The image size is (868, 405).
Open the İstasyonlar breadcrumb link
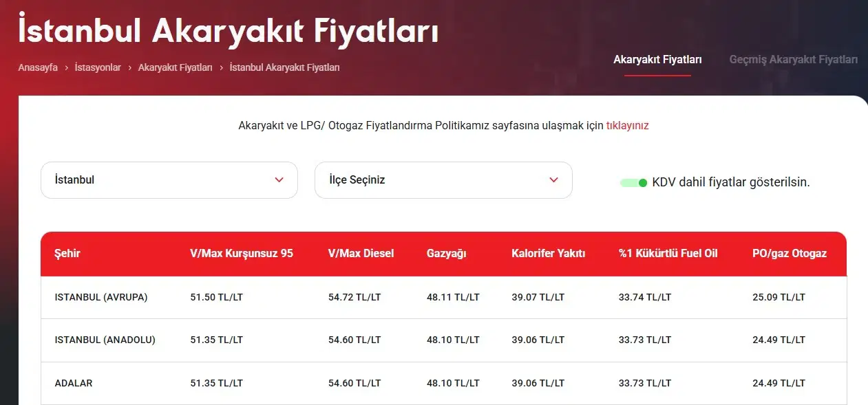coord(98,67)
